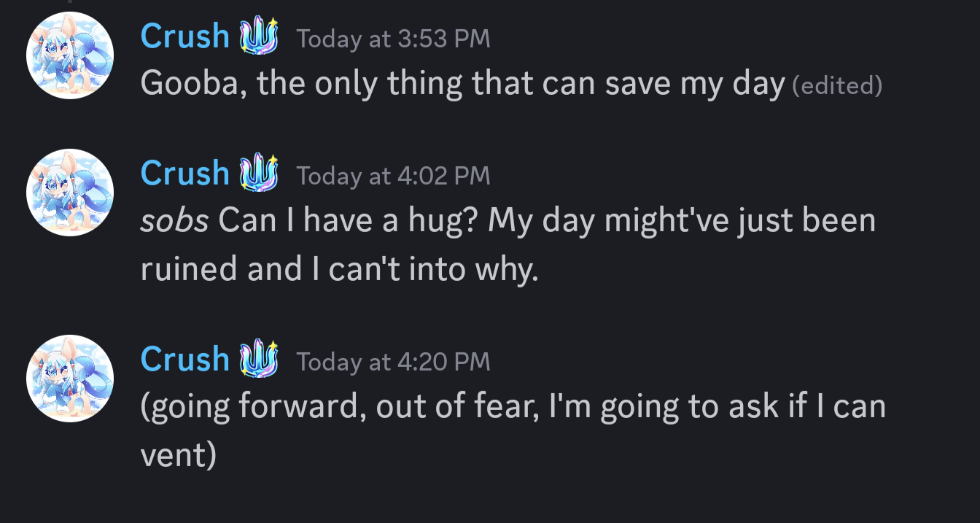Viewport: 980px width, 523px height.
Task: Open Crush's avatar on the 4:20 PM message
Action: click(70, 379)
